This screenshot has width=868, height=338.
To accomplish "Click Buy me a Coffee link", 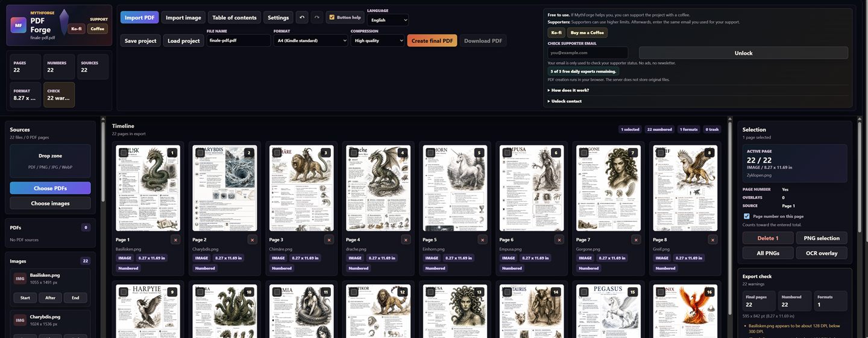I will tap(588, 33).
